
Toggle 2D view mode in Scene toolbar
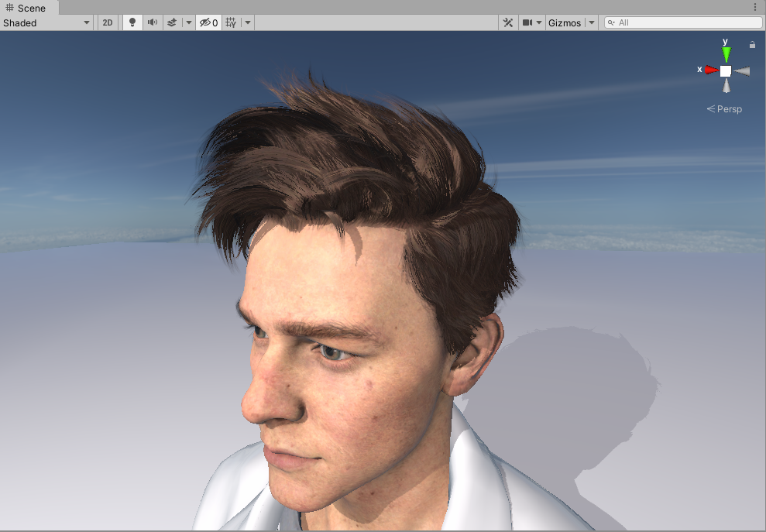tap(107, 22)
